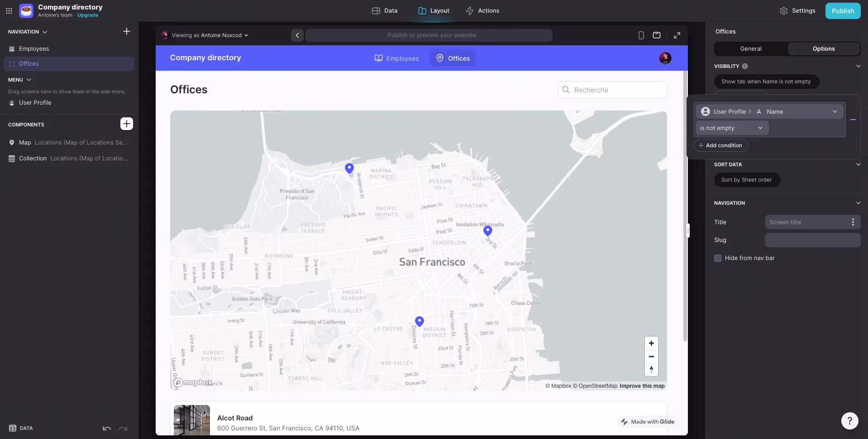Screen dimensions: 868x439
Task: Open the 'is not empty' condition dropdown
Action: click(x=732, y=128)
